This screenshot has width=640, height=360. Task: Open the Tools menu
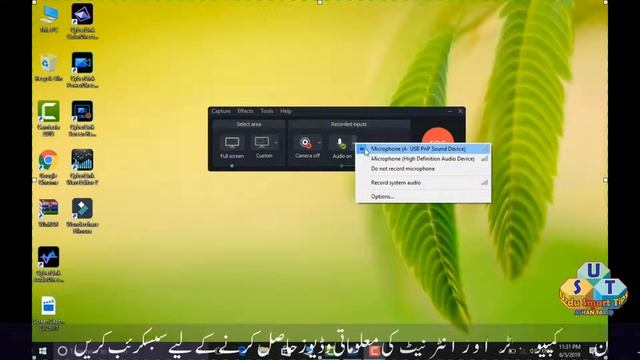click(267, 111)
